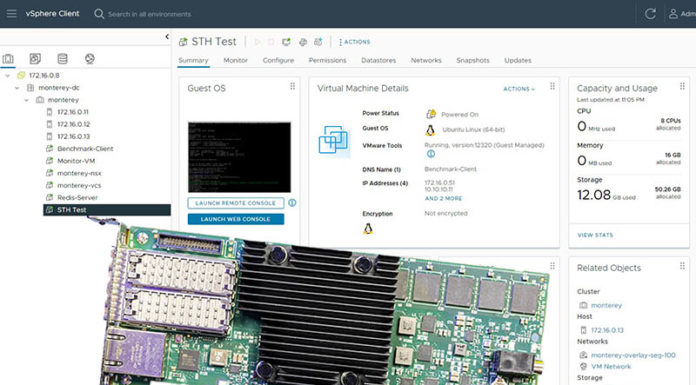The width and height of the screenshot is (696, 385).
Task: Show the AND 2 MORE IP addresses
Action: point(443,198)
